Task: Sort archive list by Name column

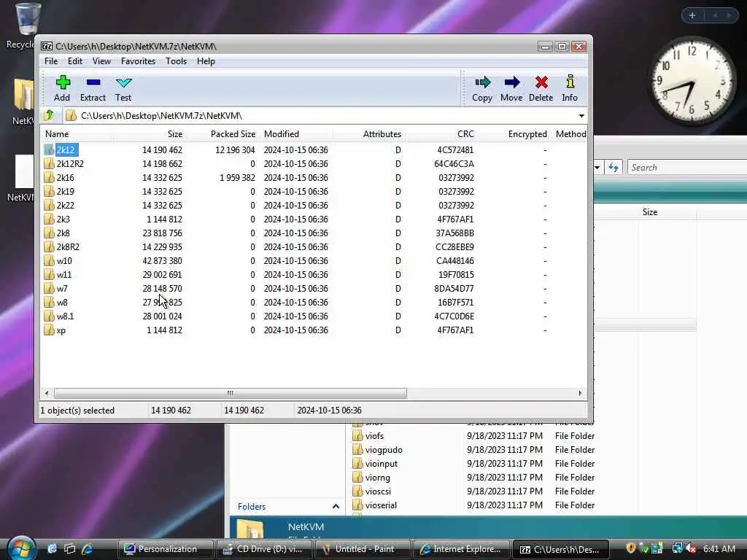Action: coord(79,134)
